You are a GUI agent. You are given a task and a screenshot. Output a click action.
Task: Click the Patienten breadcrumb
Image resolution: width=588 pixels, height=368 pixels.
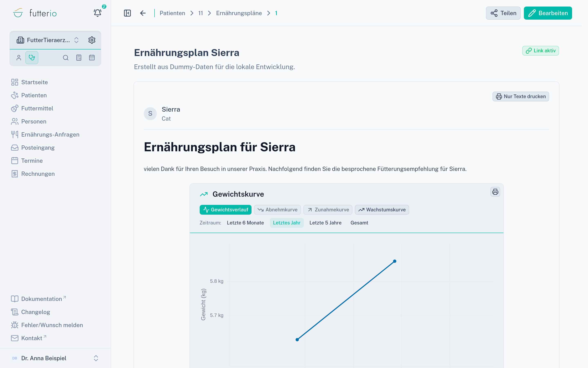pos(172,13)
